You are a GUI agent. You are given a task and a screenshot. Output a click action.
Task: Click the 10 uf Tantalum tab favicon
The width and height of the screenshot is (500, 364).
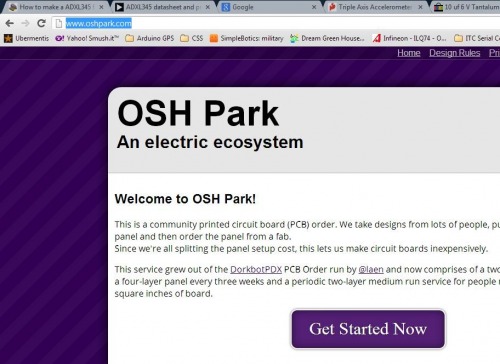[x=438, y=7]
